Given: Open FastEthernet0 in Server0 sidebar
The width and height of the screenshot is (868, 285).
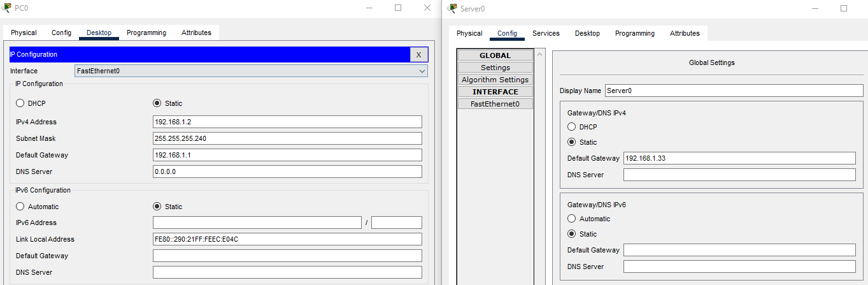Looking at the screenshot, I should coord(495,104).
